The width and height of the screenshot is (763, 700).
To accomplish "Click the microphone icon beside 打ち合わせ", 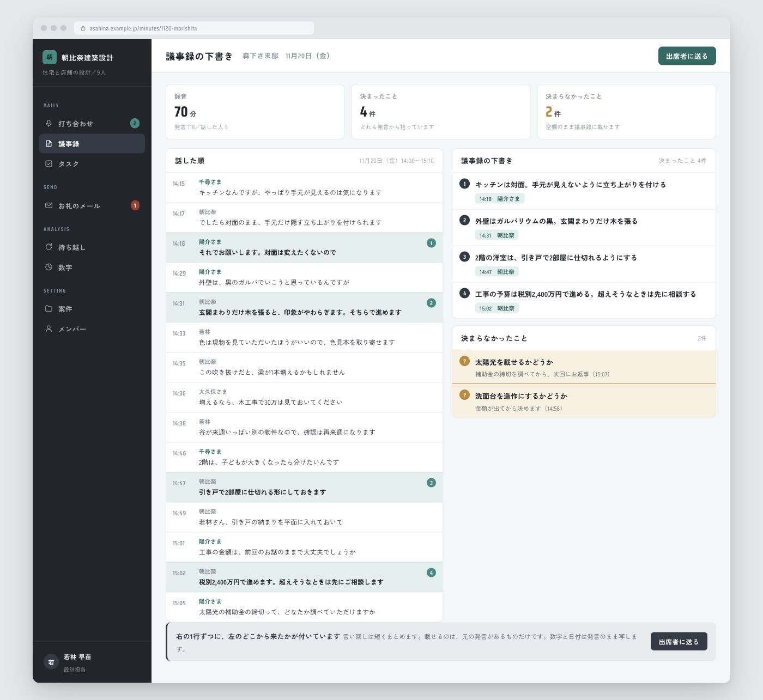I will coord(49,124).
